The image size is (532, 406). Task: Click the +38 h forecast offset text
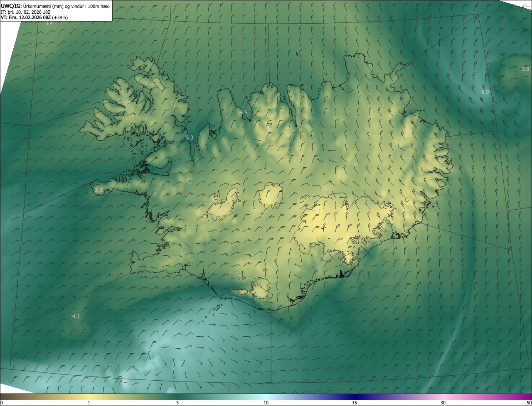(x=60, y=18)
